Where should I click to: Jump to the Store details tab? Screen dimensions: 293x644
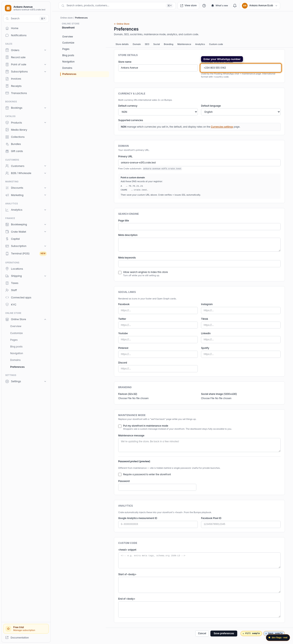(122, 44)
